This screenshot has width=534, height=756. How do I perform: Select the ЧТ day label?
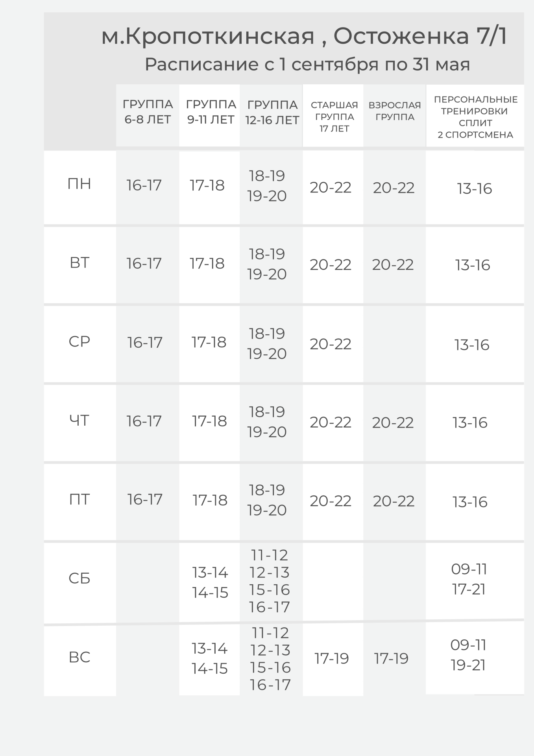click(79, 421)
